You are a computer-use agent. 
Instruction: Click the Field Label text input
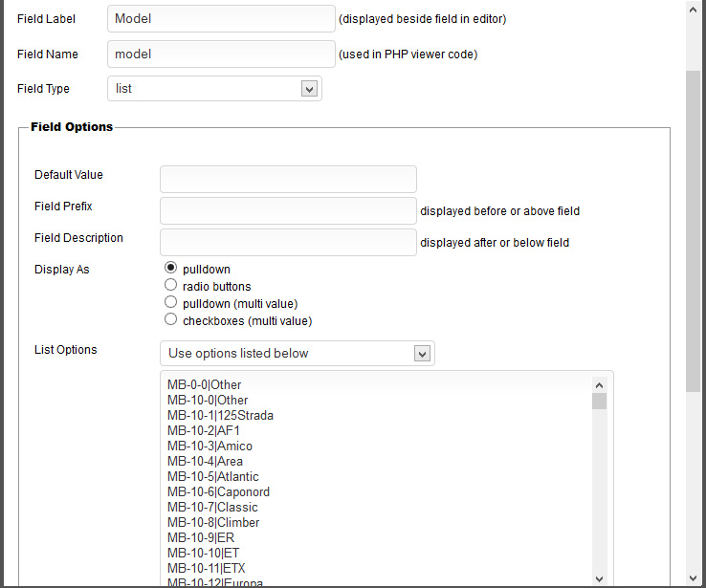click(221, 18)
